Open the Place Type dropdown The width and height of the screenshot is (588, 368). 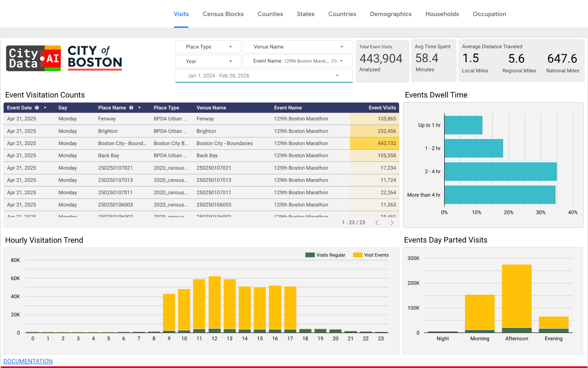[x=208, y=47]
